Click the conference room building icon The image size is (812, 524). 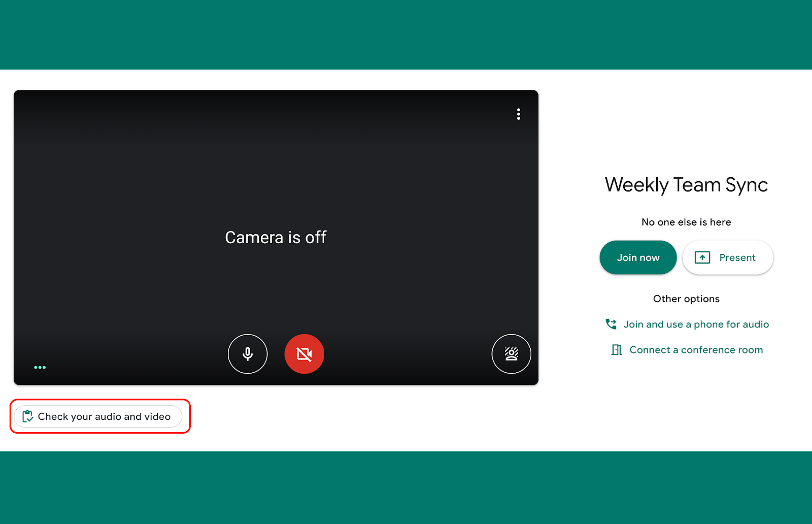point(617,350)
